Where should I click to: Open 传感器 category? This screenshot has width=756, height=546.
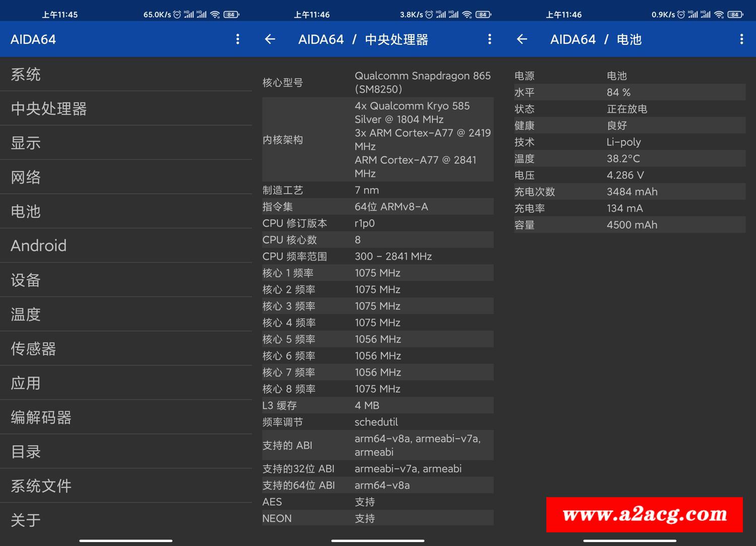click(x=126, y=348)
